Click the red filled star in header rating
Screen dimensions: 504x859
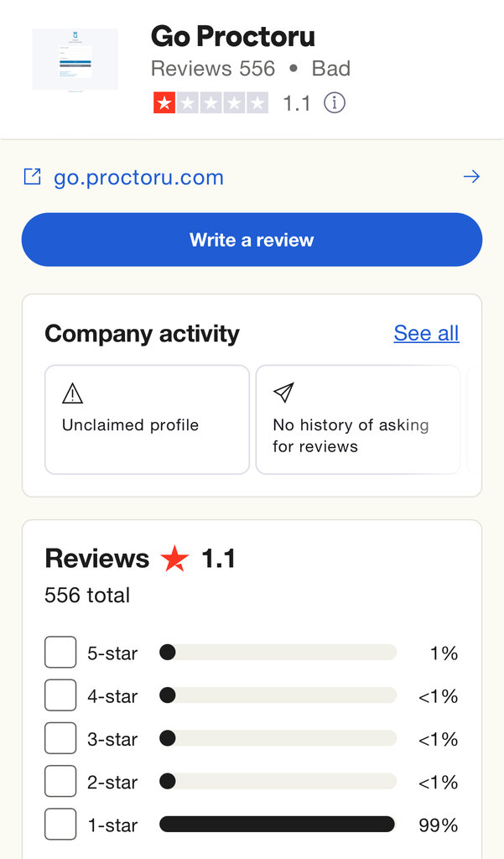[x=164, y=102]
